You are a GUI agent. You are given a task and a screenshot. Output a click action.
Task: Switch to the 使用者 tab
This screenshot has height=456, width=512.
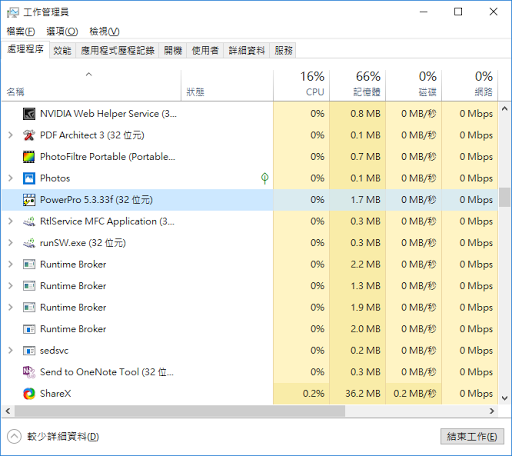pyautogui.click(x=205, y=51)
